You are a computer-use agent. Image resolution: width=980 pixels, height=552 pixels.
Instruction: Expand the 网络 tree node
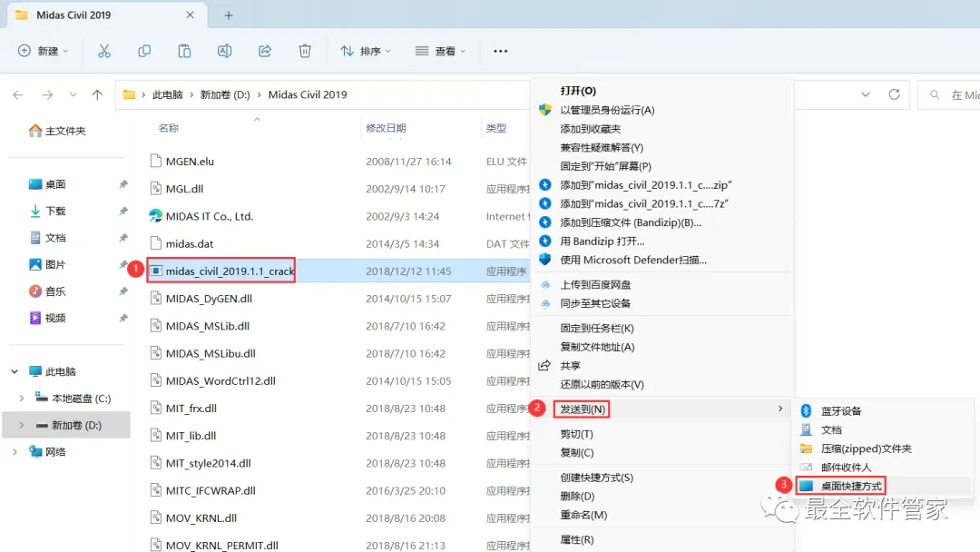click(x=15, y=452)
